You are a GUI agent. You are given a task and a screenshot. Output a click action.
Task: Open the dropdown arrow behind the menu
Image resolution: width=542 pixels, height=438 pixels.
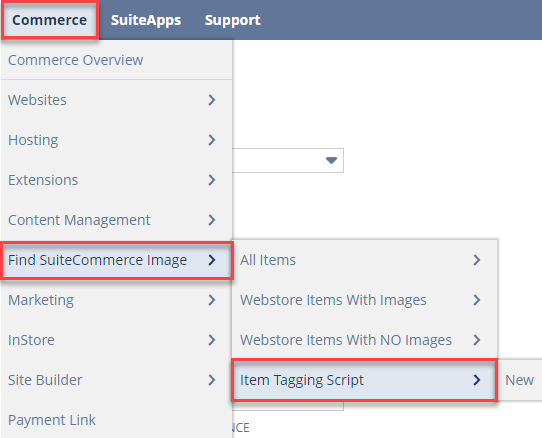[331, 160]
